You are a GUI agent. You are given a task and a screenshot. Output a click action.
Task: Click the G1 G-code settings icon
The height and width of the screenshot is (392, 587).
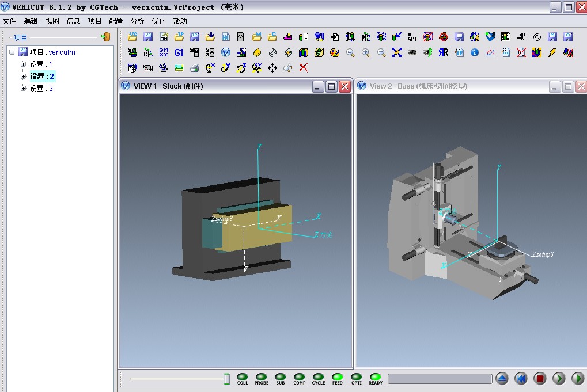tap(179, 52)
